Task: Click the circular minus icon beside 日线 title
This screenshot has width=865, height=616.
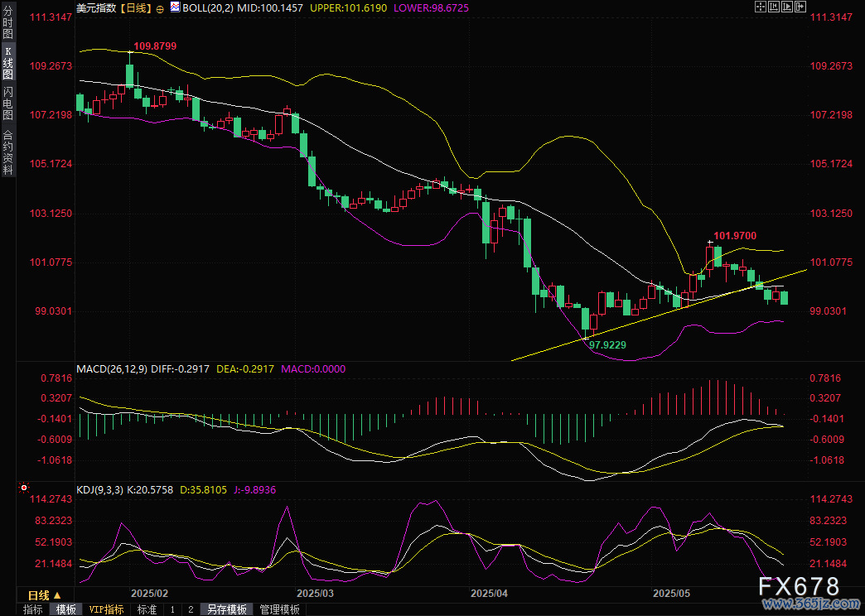Action: click(160, 7)
